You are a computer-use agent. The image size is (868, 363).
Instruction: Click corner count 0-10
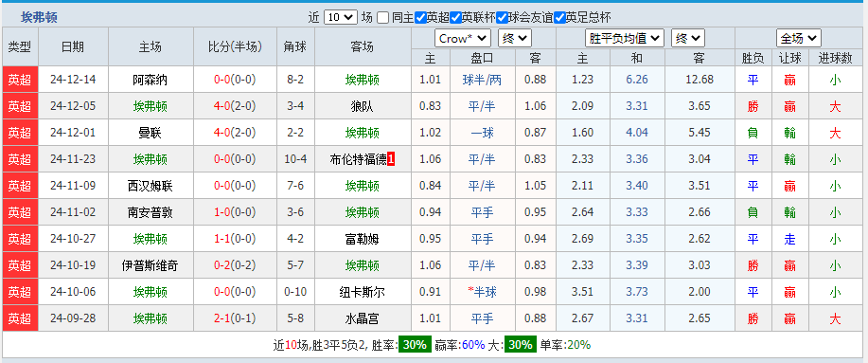point(295,292)
